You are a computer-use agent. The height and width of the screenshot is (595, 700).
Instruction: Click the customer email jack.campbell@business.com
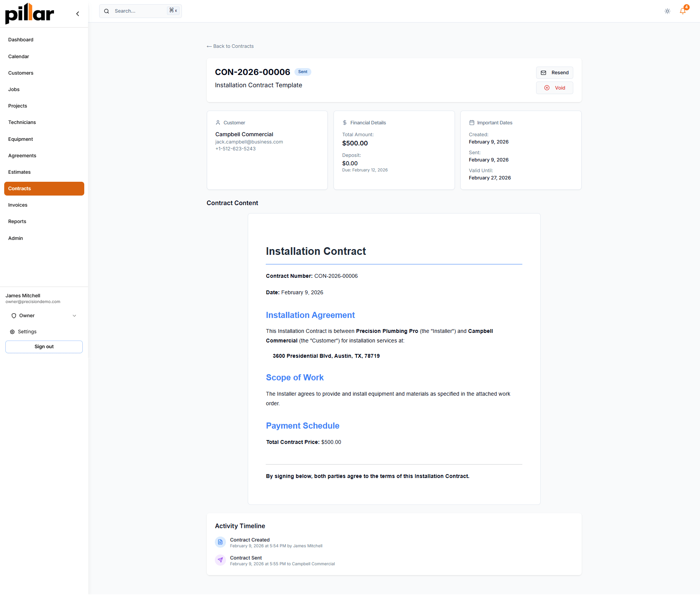point(249,142)
